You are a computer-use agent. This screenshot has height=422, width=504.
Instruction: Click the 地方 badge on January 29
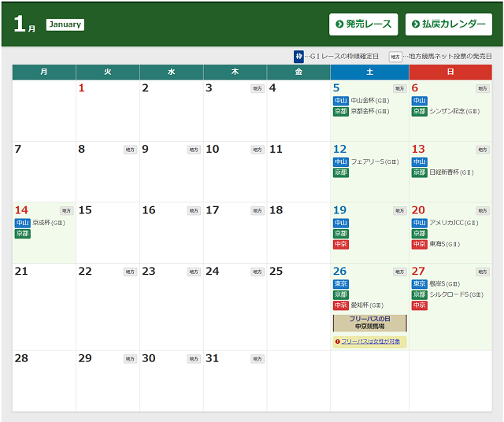[130, 359]
